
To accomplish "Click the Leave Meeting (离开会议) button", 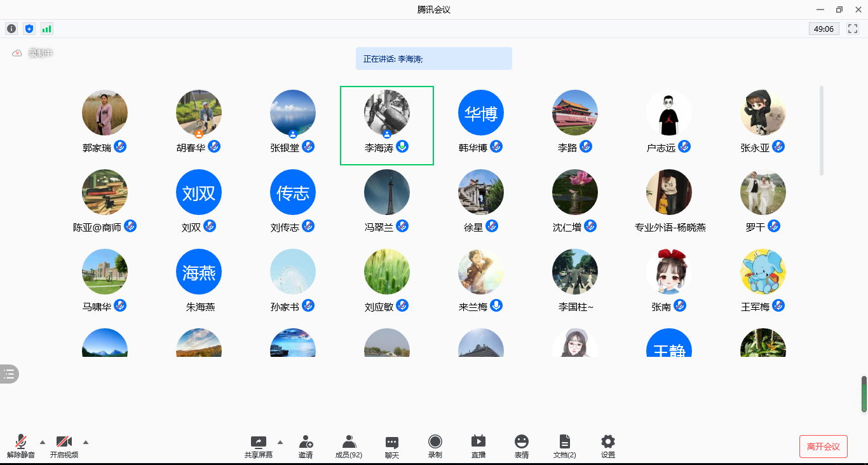I will (x=824, y=447).
